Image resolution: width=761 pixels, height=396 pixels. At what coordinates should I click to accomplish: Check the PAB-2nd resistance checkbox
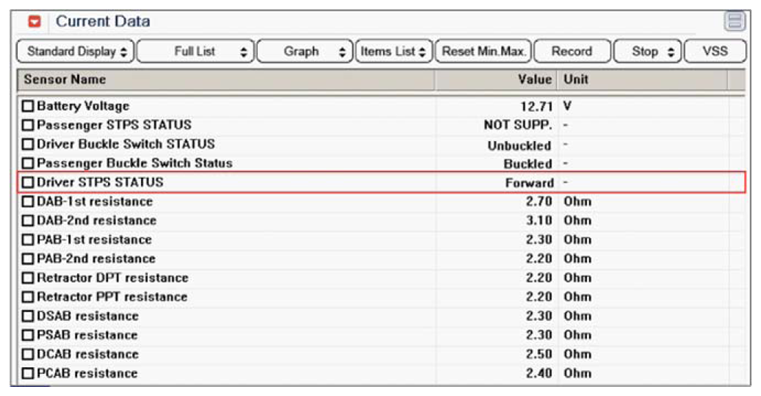pyautogui.click(x=28, y=259)
